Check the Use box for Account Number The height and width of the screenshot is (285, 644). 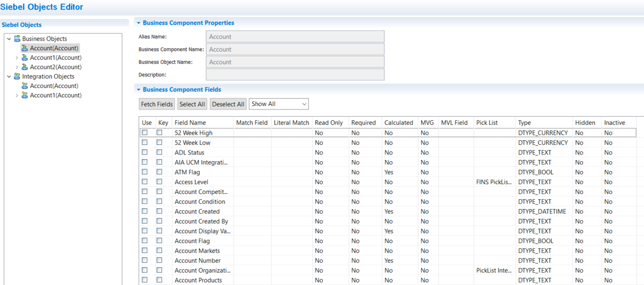[x=144, y=260]
